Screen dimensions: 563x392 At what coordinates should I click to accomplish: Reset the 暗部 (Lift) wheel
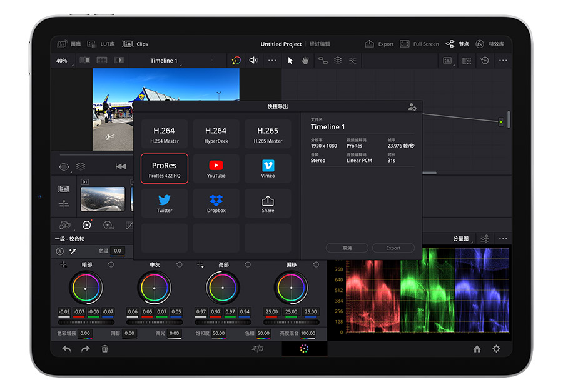click(x=111, y=264)
